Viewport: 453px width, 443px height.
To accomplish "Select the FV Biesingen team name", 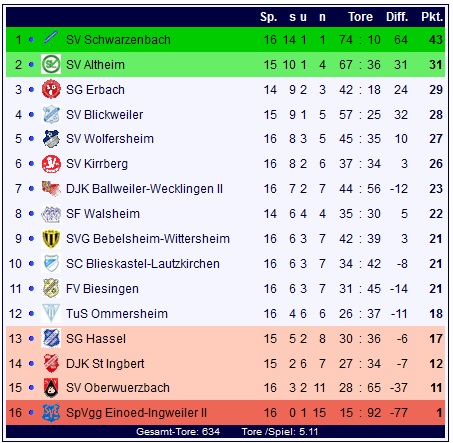I will pos(102,289).
